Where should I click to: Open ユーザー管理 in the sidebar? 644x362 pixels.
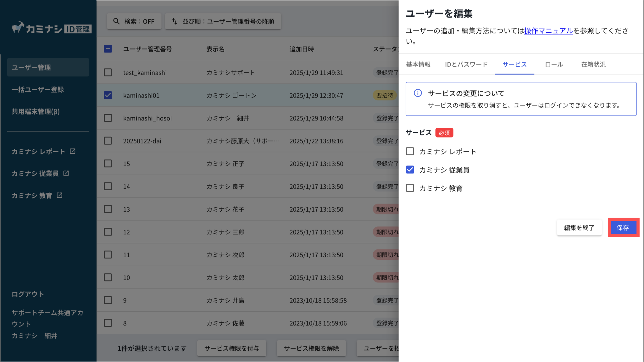(48, 67)
